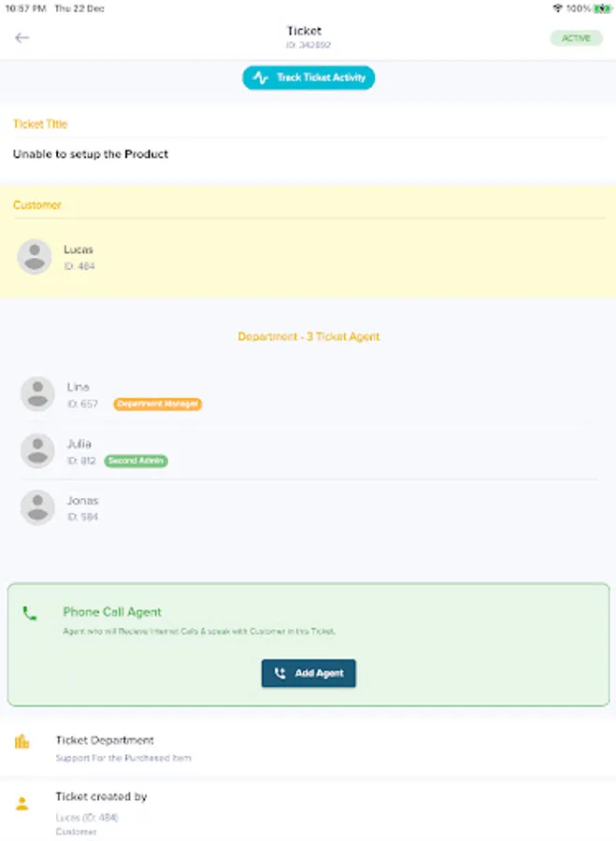Click the Ticket created by person icon
The width and height of the screenshot is (616, 841).
tap(21, 801)
